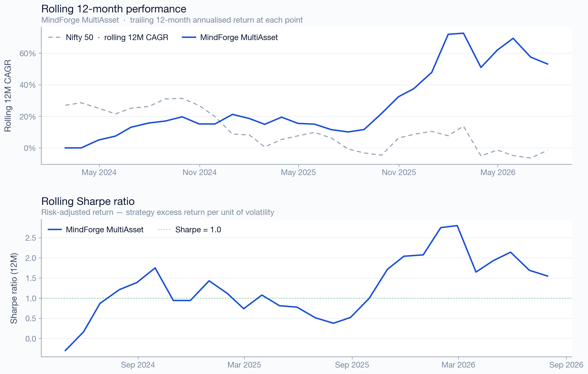Click the '2.0' Sharpe axis tick label

tap(31, 258)
